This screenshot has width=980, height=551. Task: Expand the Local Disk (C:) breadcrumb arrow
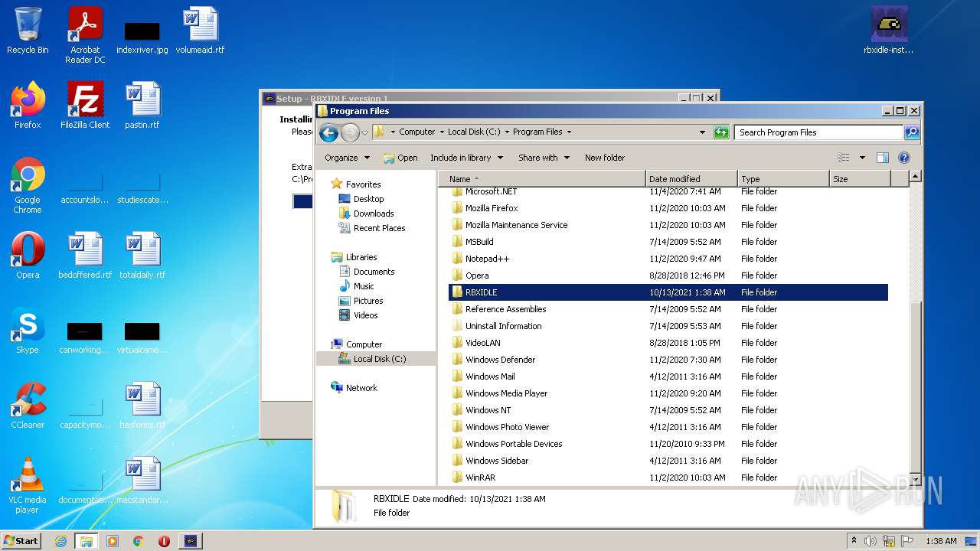click(x=506, y=132)
